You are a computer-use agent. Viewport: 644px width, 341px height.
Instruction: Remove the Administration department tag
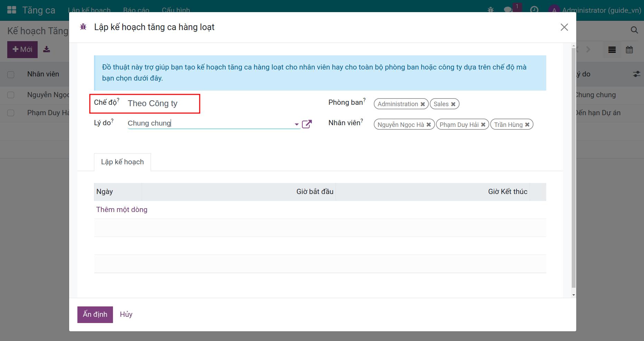[x=423, y=104]
